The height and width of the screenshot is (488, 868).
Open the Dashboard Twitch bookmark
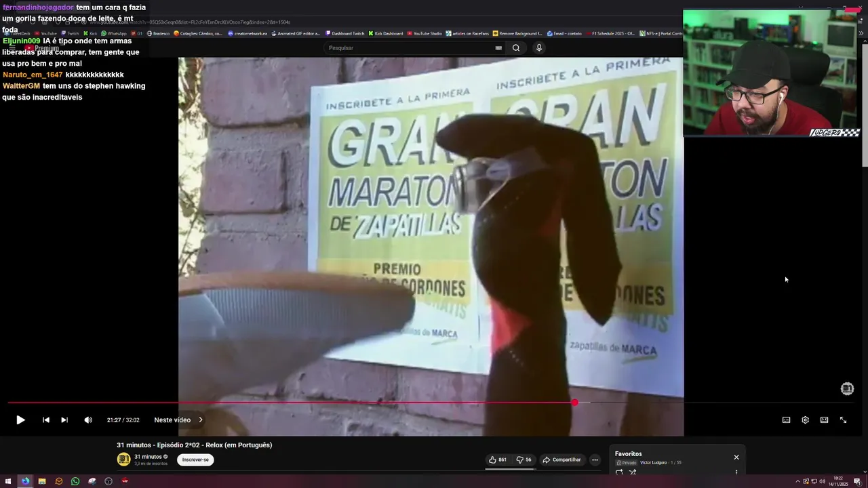click(x=344, y=33)
